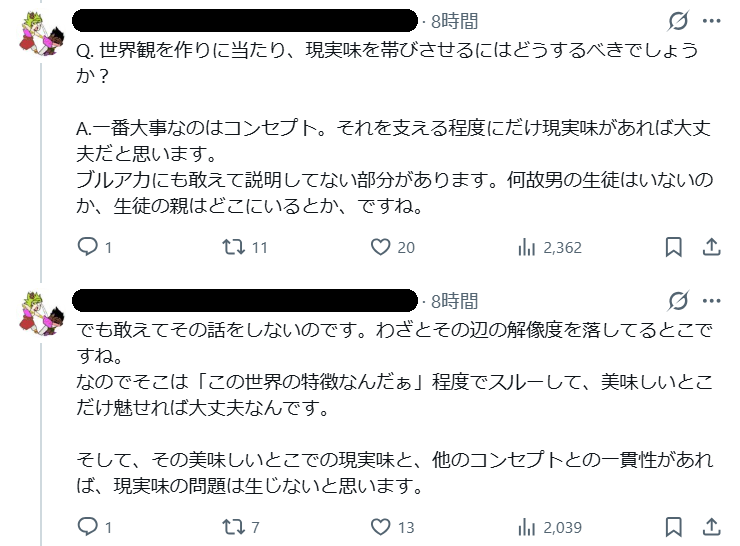This screenshot has height=546, width=740.
Task: Share the first tweet
Action: click(711, 247)
